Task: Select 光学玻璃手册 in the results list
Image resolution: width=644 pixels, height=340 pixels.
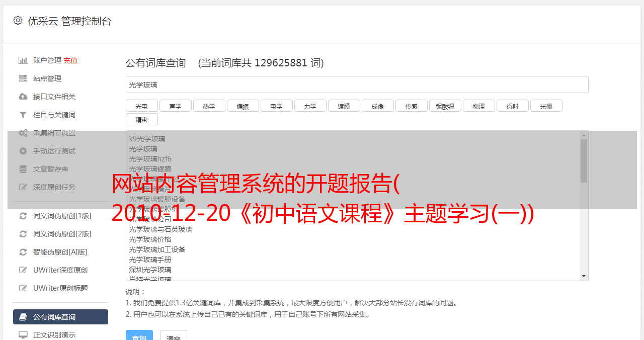Action: [150, 260]
